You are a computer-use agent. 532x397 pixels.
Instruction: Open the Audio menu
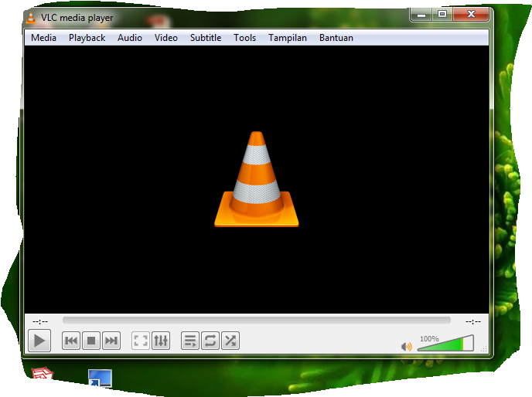[x=130, y=38]
